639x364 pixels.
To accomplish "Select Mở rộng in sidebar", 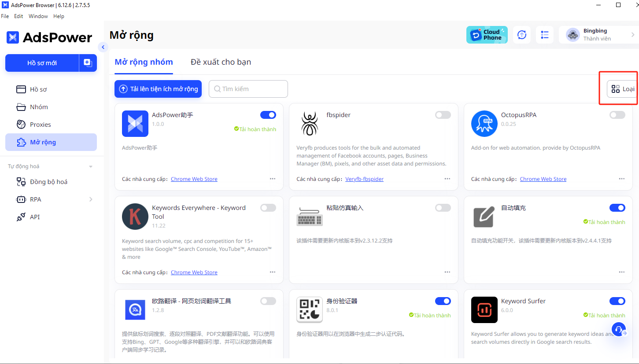I will click(51, 142).
